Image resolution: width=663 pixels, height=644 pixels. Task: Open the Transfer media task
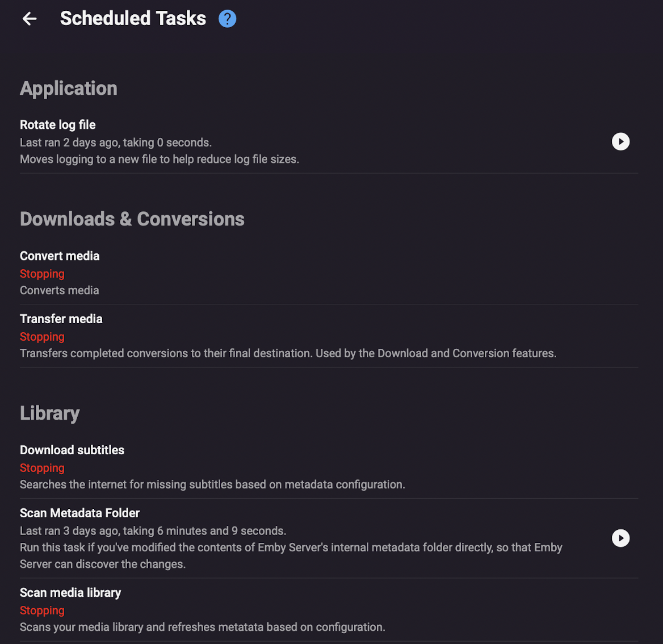click(61, 319)
